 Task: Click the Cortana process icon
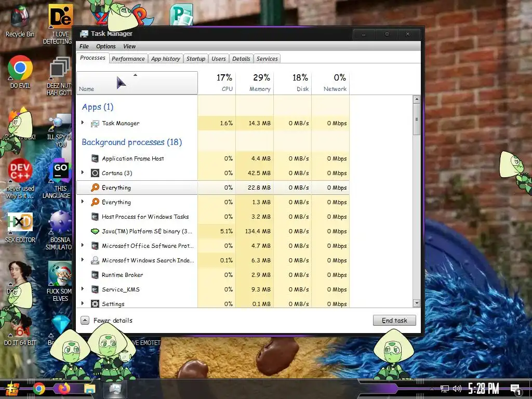tap(95, 173)
